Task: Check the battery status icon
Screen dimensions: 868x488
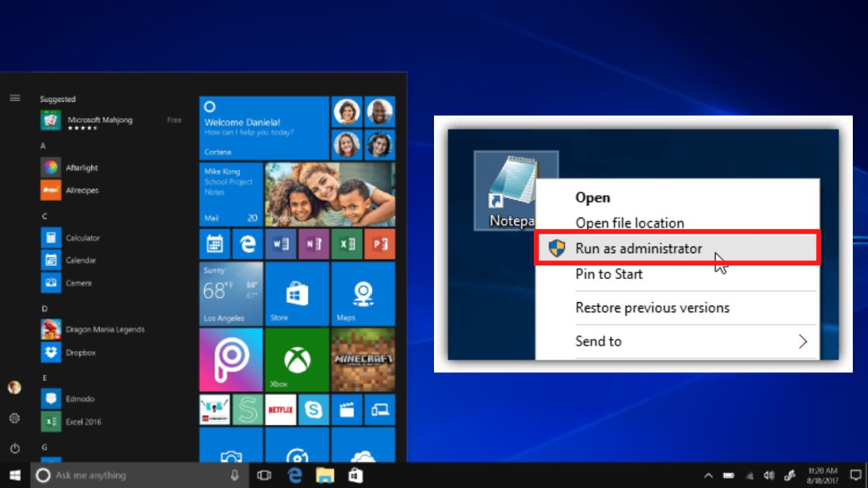Action: pos(728,475)
